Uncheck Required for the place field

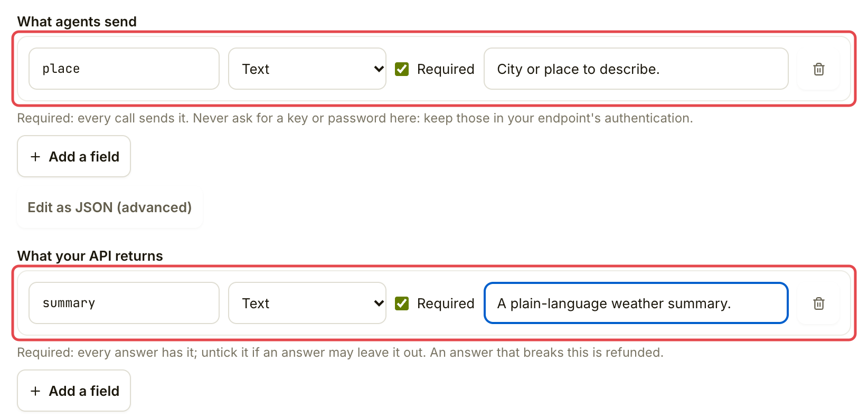[x=402, y=69]
